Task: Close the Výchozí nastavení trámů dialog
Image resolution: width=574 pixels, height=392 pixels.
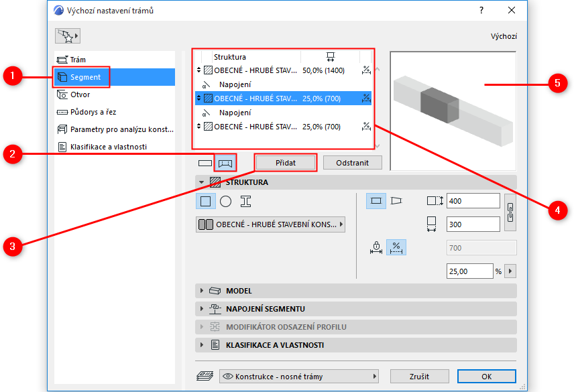Action: [512, 10]
